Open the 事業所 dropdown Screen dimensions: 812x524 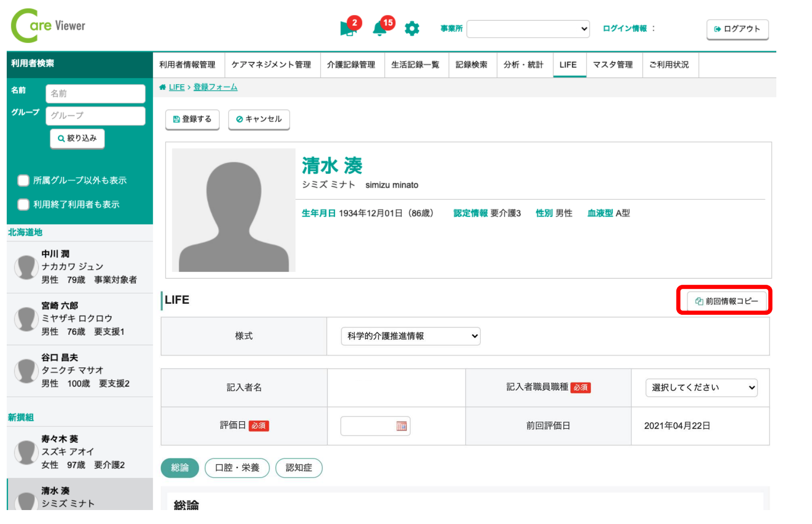click(x=528, y=29)
